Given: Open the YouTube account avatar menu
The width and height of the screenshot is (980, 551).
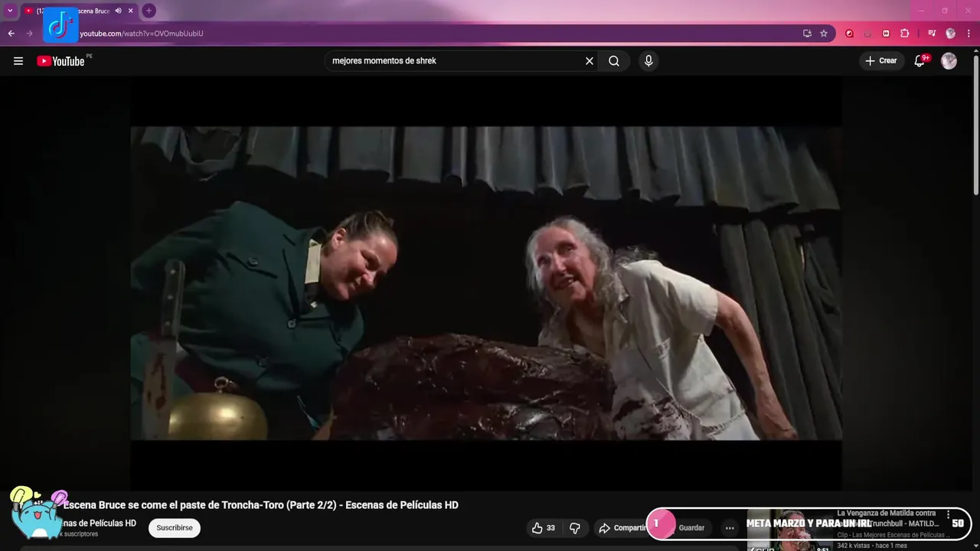Looking at the screenshot, I should [x=949, y=61].
